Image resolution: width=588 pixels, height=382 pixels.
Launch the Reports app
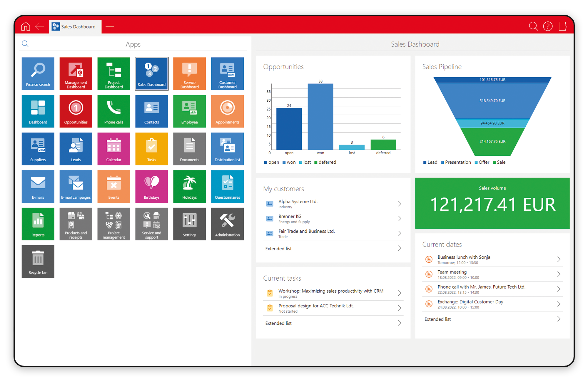point(38,224)
